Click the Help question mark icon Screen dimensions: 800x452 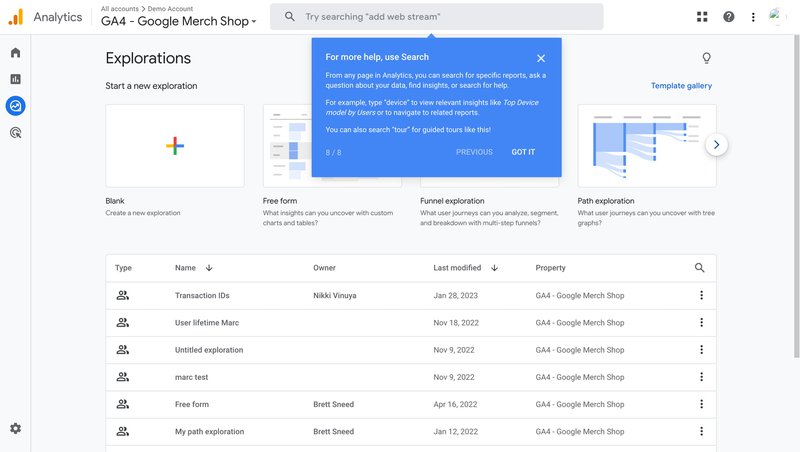pos(728,17)
